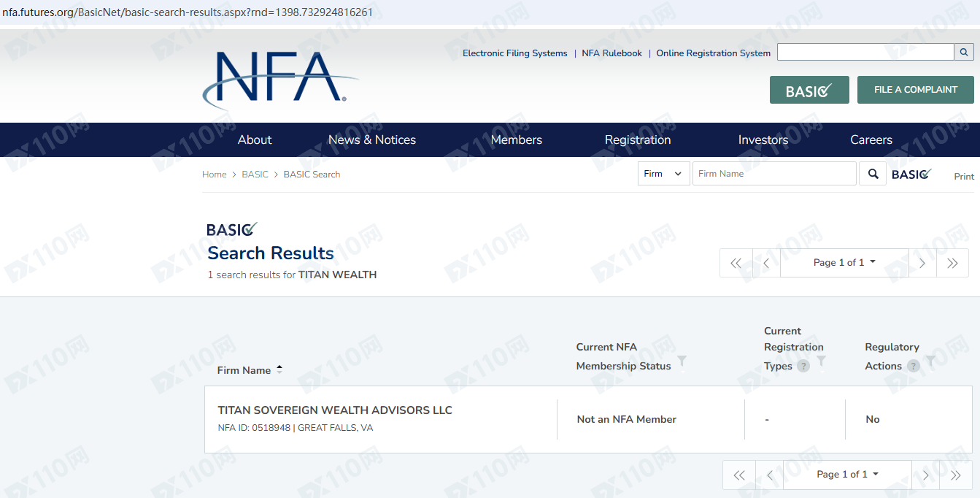Open the Investors navigation menu
980x498 pixels.
[x=763, y=140]
